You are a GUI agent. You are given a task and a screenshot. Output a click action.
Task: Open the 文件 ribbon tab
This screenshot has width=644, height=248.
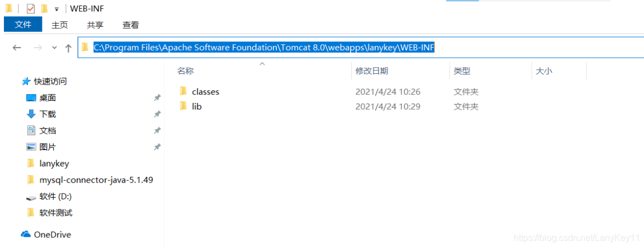click(23, 25)
